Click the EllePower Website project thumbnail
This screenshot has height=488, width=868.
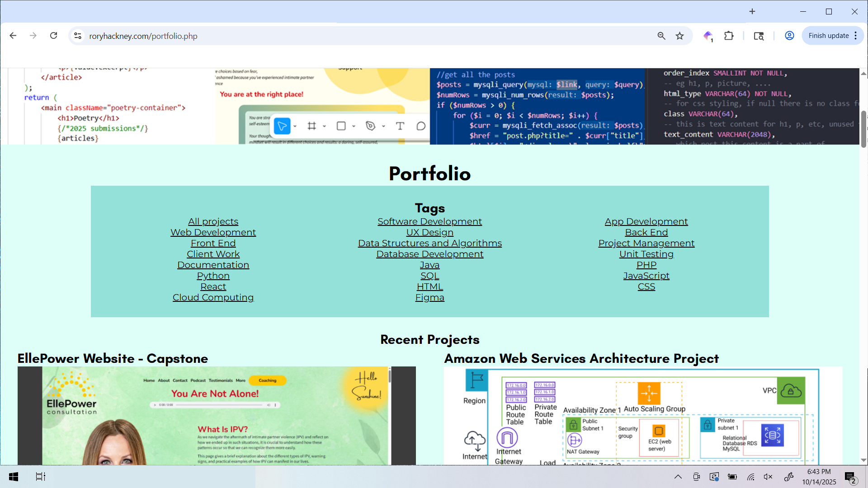point(216,416)
